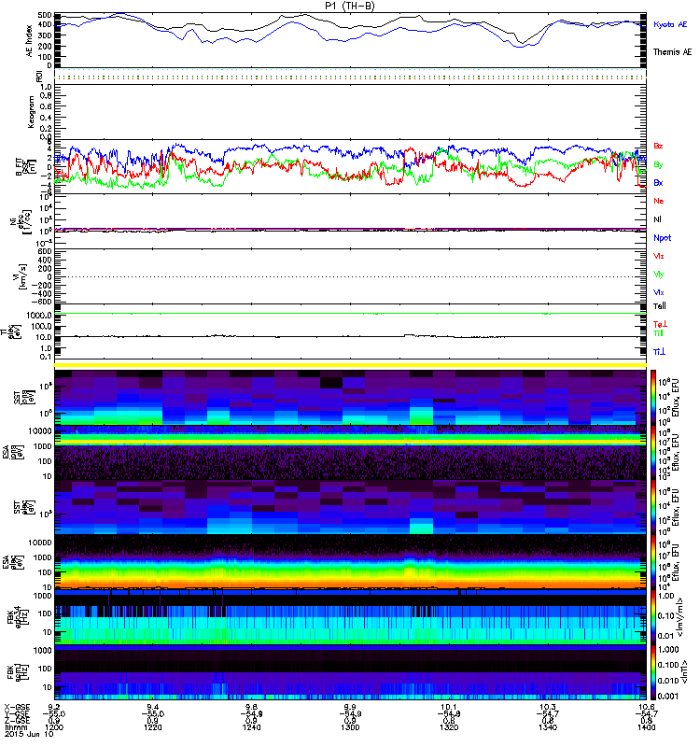Click the blue 'Bx' legend label

click(658, 183)
